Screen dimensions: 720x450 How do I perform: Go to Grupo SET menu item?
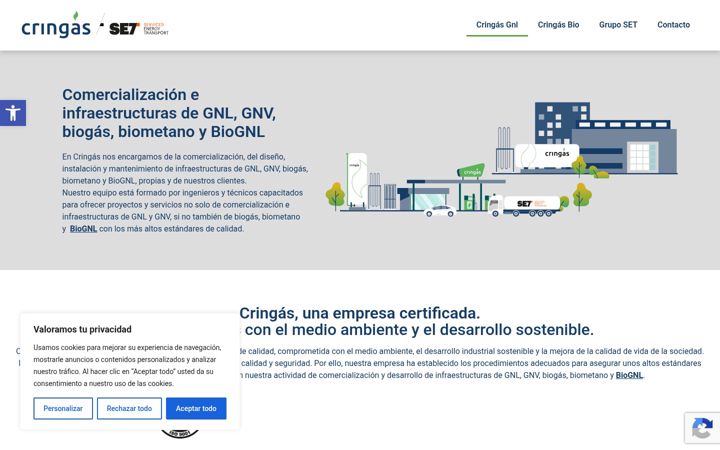(x=618, y=25)
